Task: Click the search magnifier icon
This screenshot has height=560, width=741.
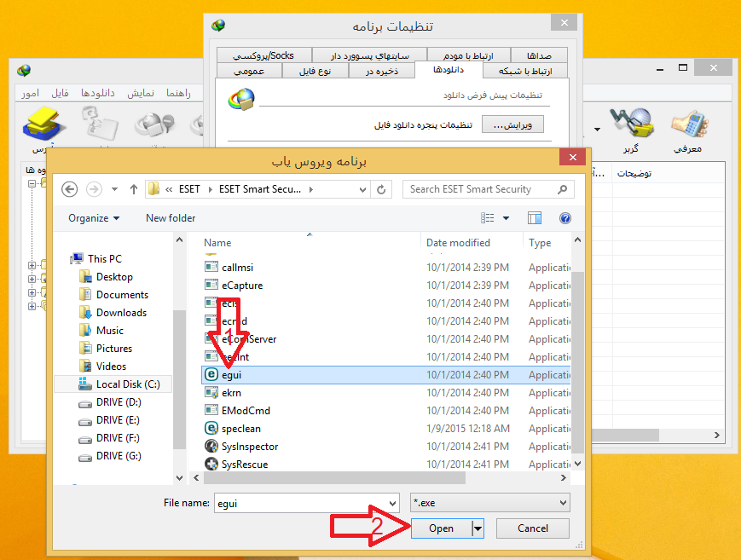Action: [562, 189]
